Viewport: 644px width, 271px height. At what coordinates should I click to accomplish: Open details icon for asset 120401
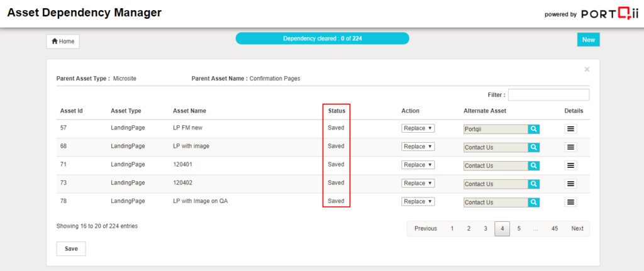(x=570, y=165)
